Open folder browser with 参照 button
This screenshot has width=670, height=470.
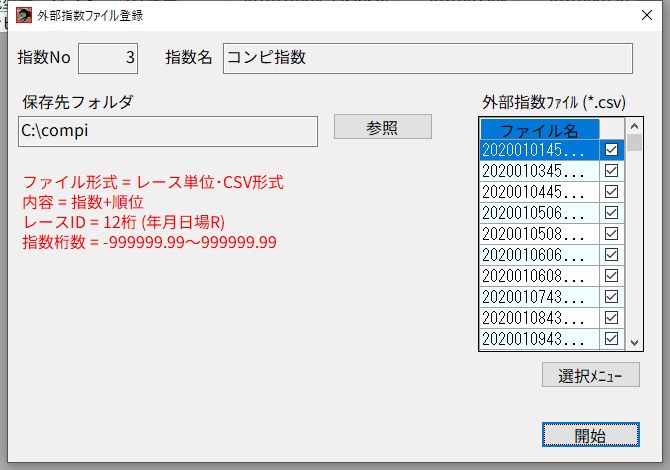click(383, 126)
